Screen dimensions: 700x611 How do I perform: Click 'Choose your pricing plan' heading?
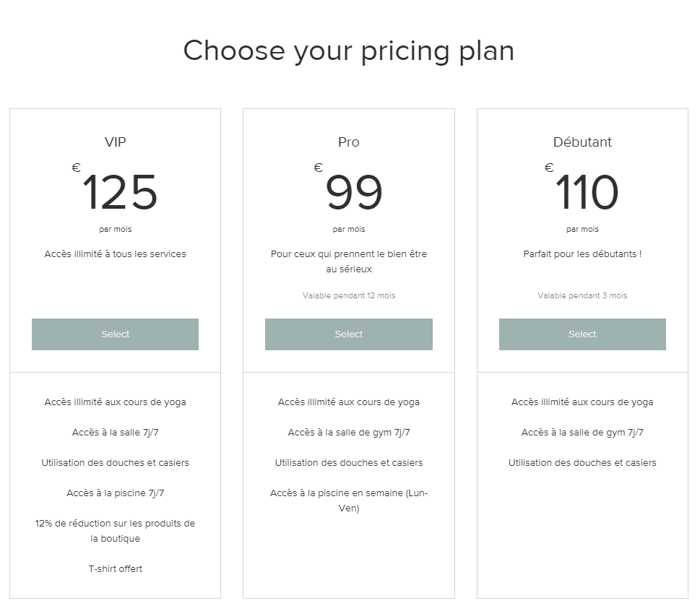click(x=348, y=51)
